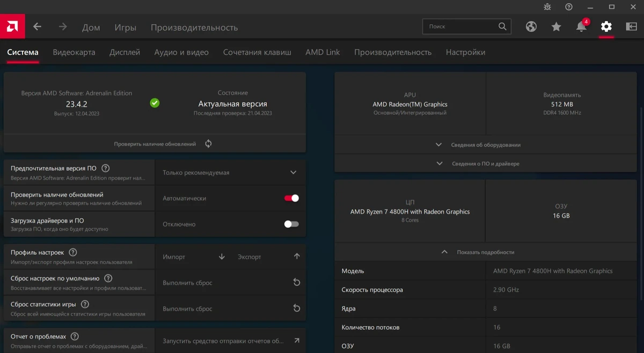Image resolution: width=644 pixels, height=353 pixels.
Task: Click Выпуск: 12.04.2023 release date
Action: pyautogui.click(x=77, y=114)
